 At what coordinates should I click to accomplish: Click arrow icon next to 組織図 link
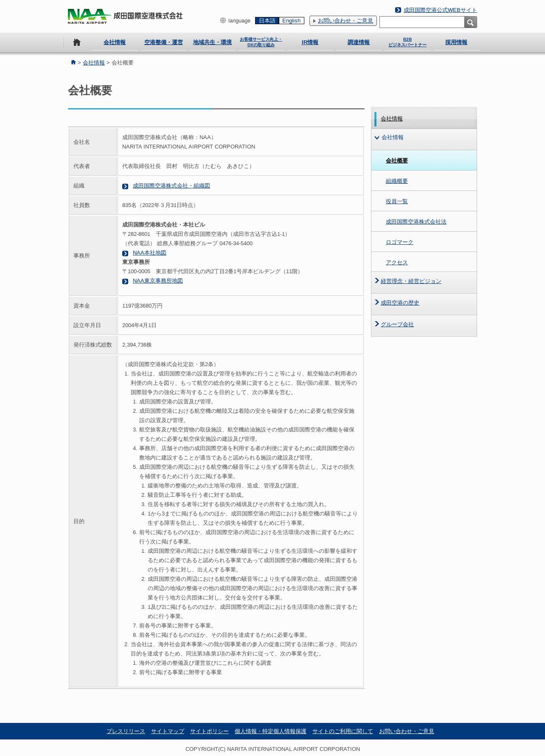point(125,186)
